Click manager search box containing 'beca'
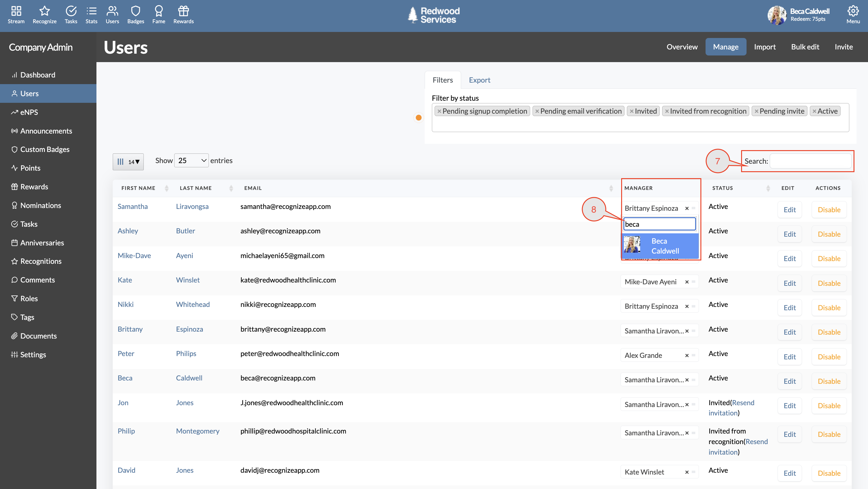 click(x=659, y=224)
